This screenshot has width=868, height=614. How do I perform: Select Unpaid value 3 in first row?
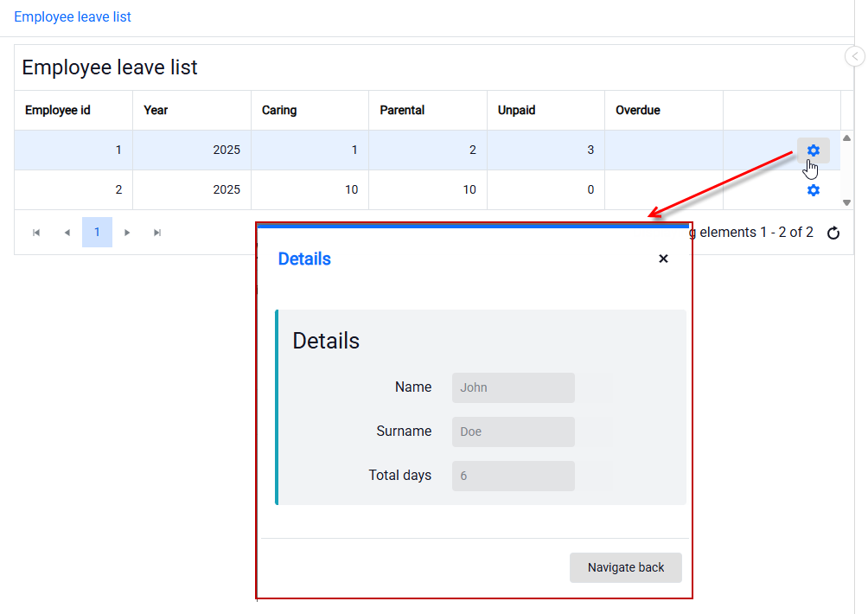pos(546,150)
